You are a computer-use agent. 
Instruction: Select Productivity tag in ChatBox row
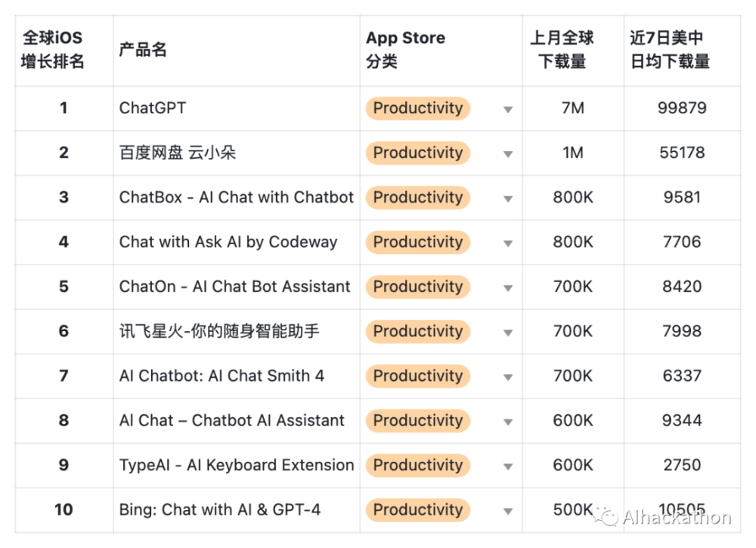click(x=418, y=197)
